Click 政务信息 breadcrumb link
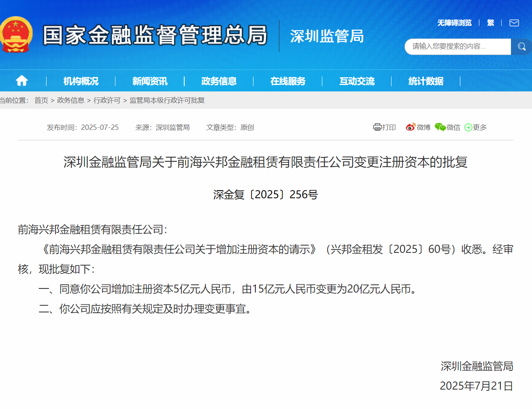 tap(71, 100)
